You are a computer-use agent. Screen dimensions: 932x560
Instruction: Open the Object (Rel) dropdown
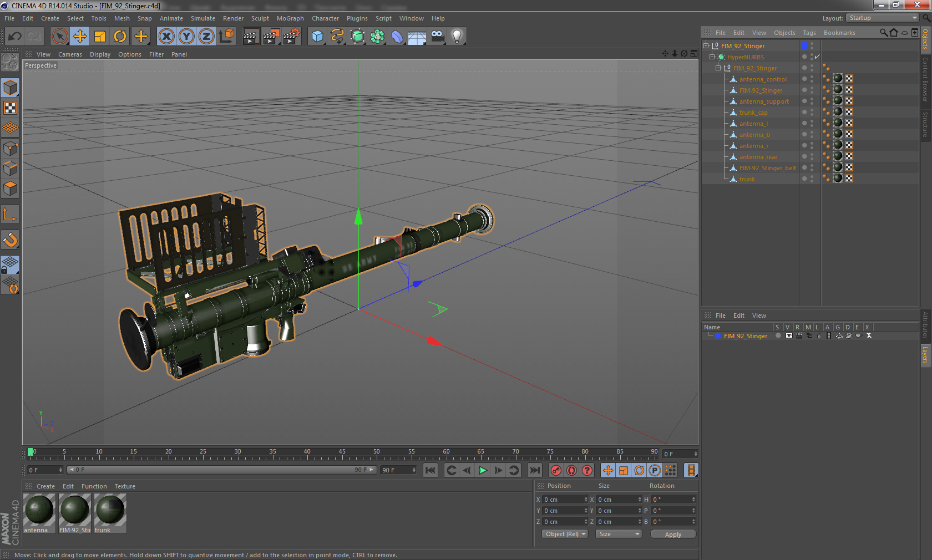pos(565,534)
